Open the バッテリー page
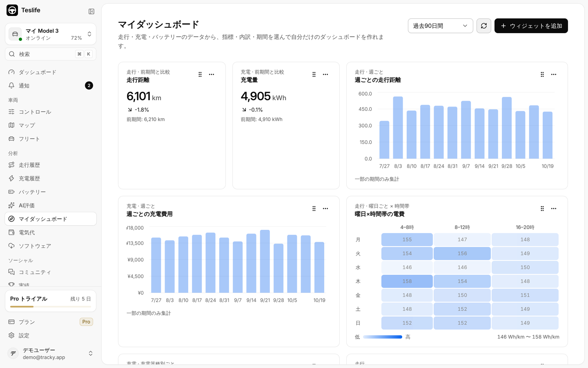 click(51, 192)
